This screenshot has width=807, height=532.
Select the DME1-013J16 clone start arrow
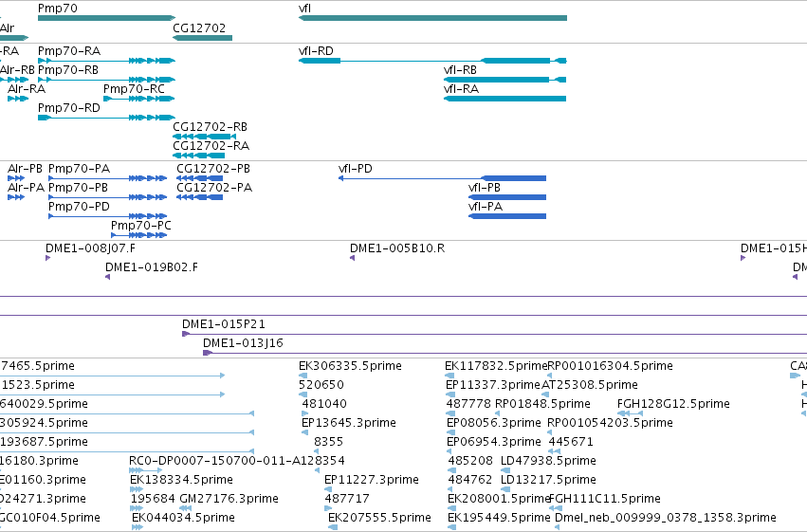(208, 353)
